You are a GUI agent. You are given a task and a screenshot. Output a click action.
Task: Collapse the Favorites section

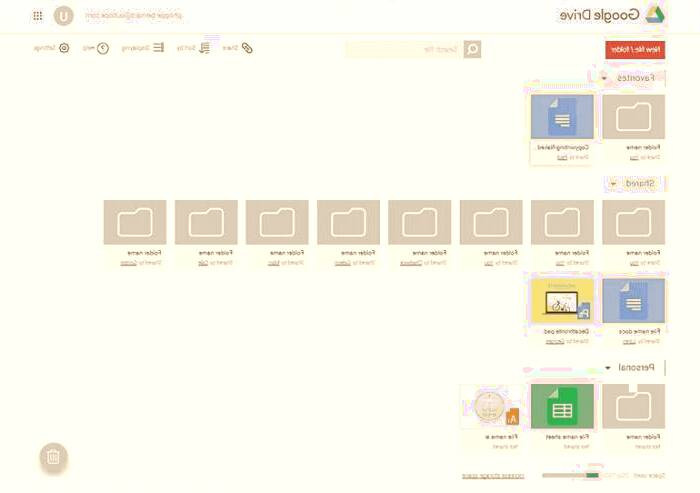[604, 77]
